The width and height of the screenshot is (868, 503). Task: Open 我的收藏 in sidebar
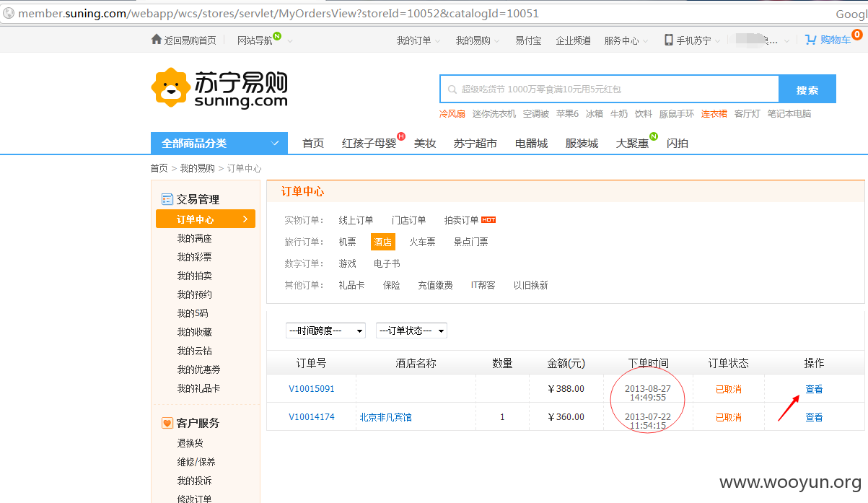[195, 332]
